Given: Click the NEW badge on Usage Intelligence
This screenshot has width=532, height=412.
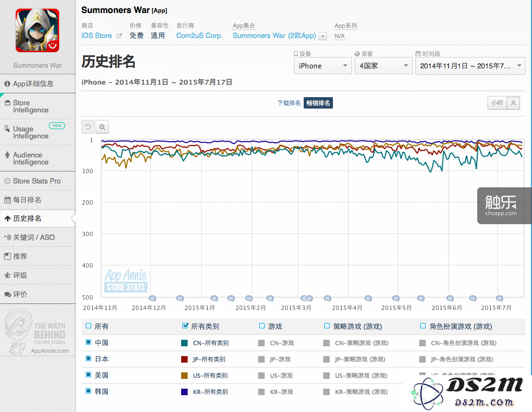Looking at the screenshot, I should coord(57,126).
